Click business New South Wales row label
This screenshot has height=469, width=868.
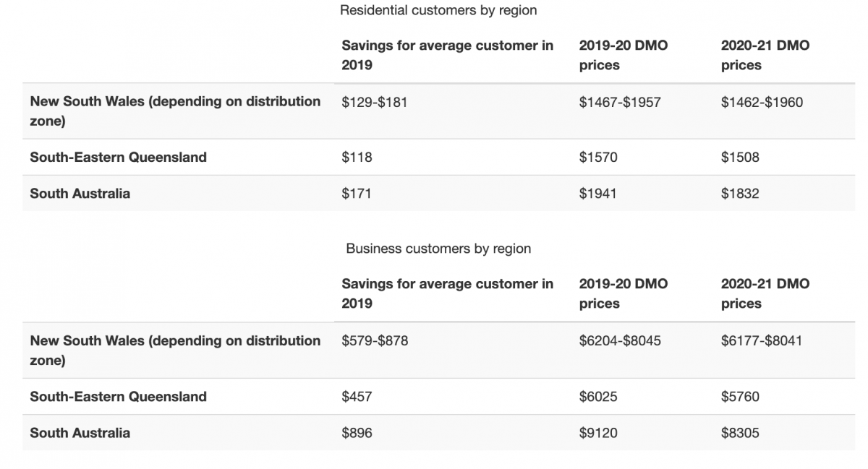coord(175,350)
